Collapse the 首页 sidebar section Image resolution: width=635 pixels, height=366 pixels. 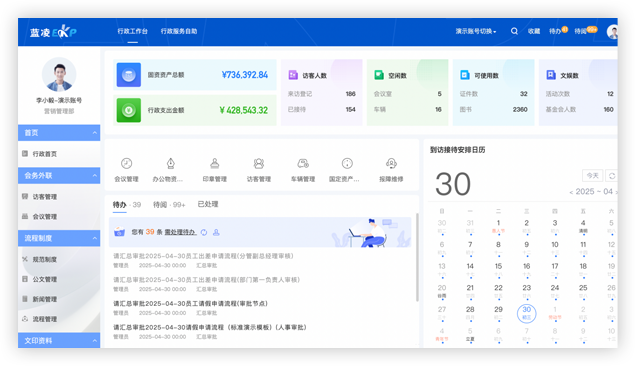click(x=94, y=133)
